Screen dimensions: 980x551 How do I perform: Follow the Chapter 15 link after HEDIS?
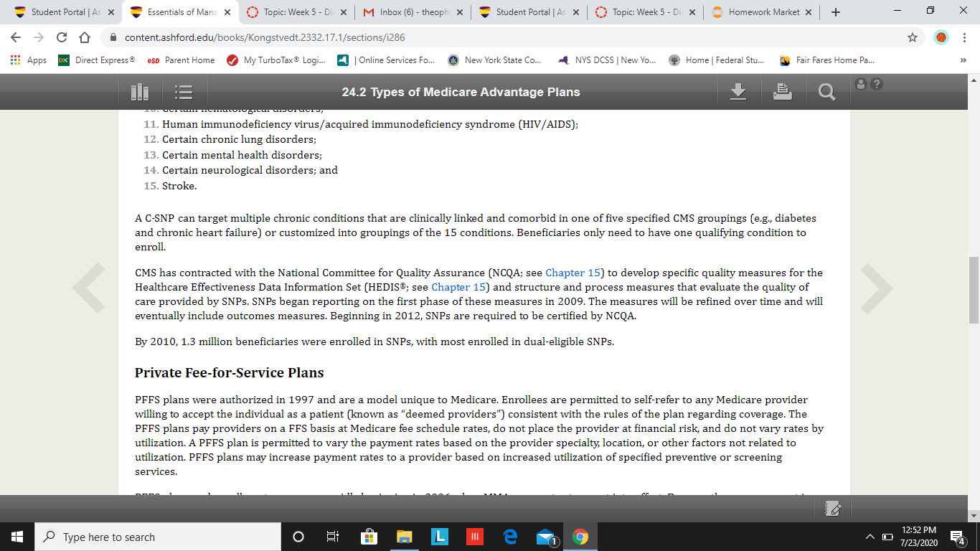459,287
